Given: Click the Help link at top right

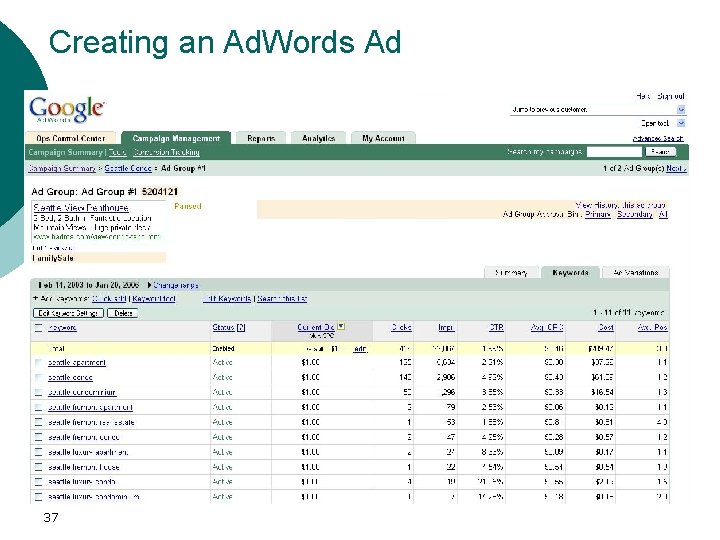Looking at the screenshot, I should pos(642,96).
